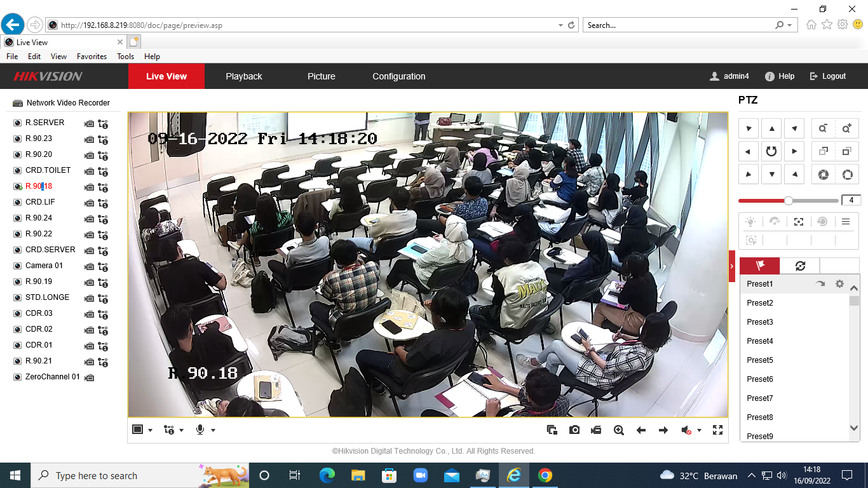The image size is (868, 488).
Task: Start or stop all live views
Action: tap(552, 430)
